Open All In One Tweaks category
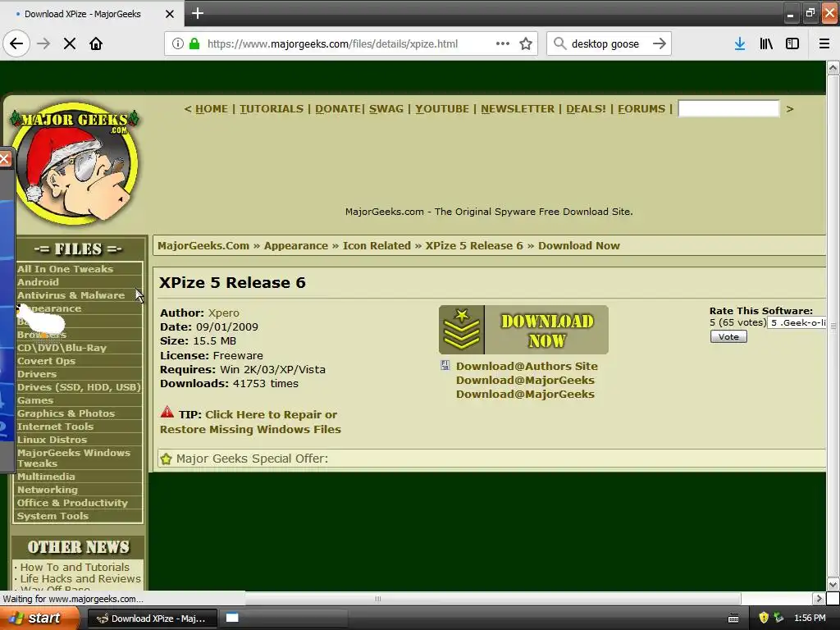 65,269
